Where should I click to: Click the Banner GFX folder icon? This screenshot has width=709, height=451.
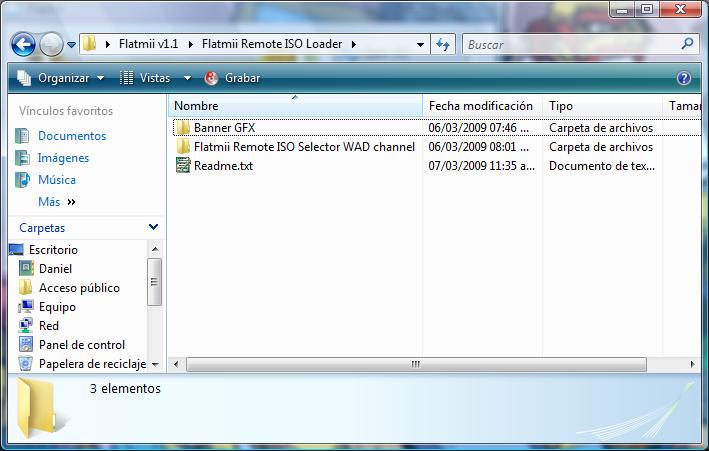(183, 128)
